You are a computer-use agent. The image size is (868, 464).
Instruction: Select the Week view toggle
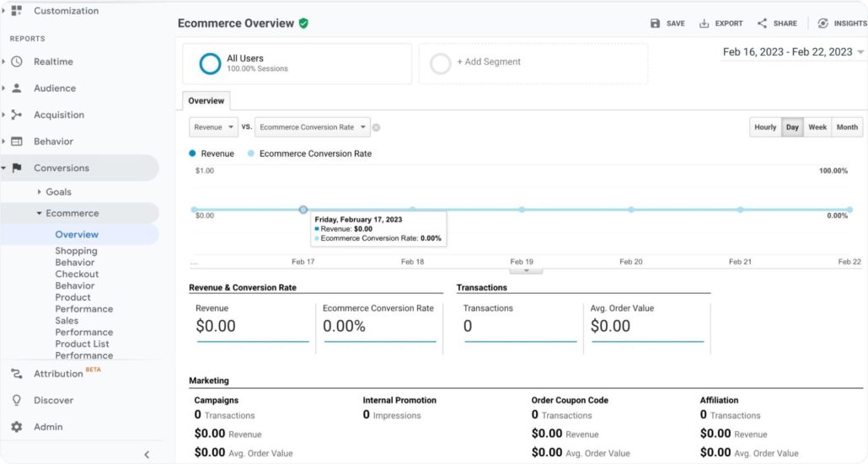[x=817, y=127]
